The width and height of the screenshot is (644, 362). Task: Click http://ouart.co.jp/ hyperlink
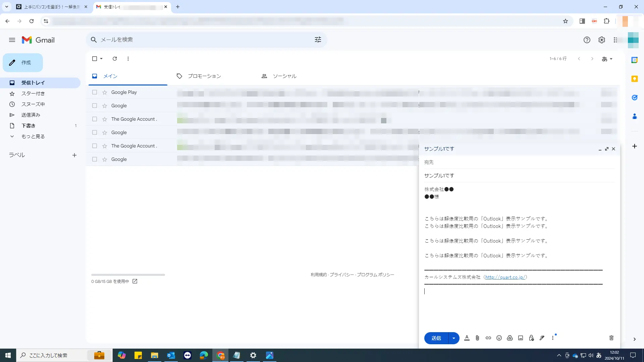[505, 277]
